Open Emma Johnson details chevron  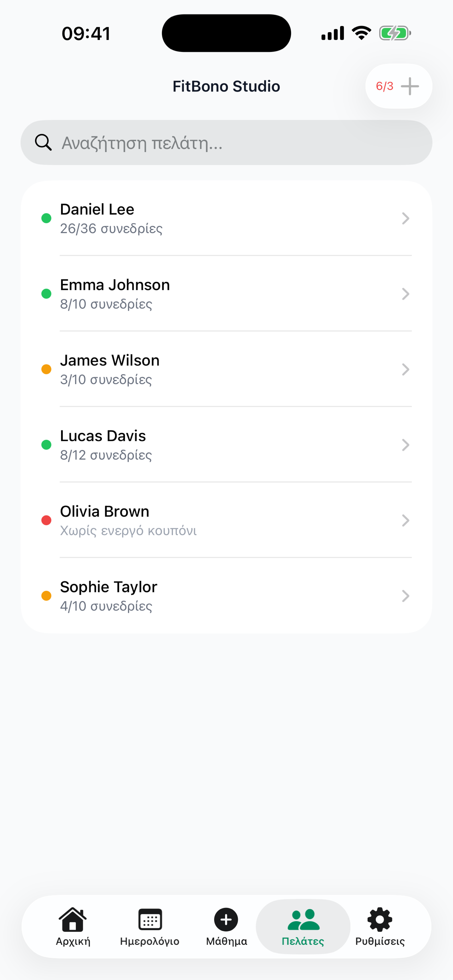click(405, 294)
